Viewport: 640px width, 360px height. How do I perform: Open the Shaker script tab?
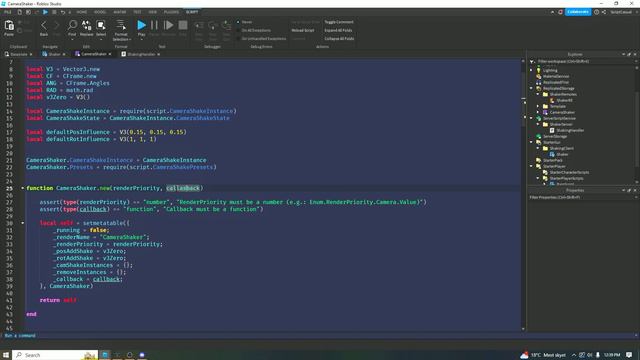54,54
